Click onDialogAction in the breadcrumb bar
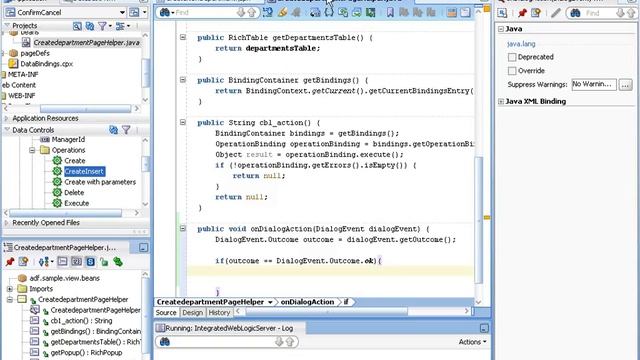 click(307, 302)
